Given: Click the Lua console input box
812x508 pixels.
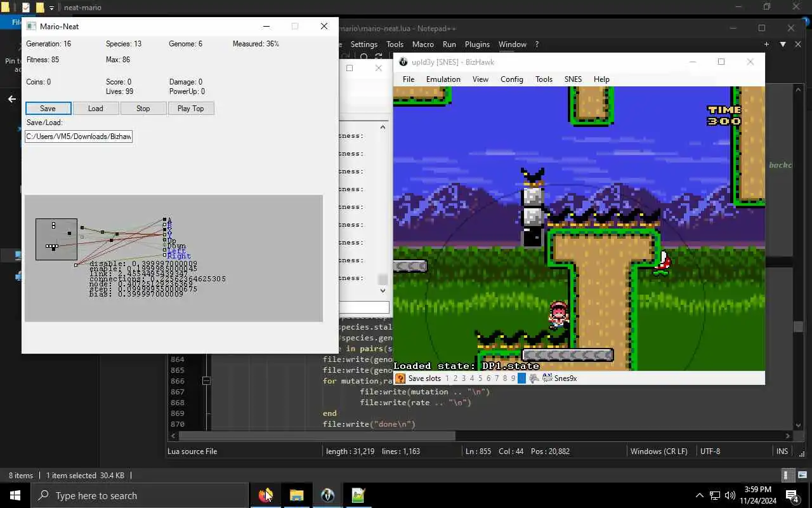Looking at the screenshot, I should [x=364, y=307].
